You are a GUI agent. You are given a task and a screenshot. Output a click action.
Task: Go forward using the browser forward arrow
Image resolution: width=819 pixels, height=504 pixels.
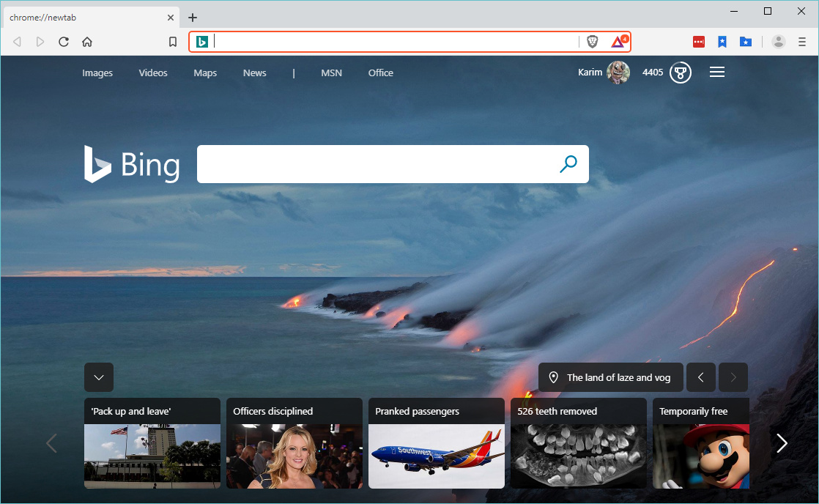[40, 42]
